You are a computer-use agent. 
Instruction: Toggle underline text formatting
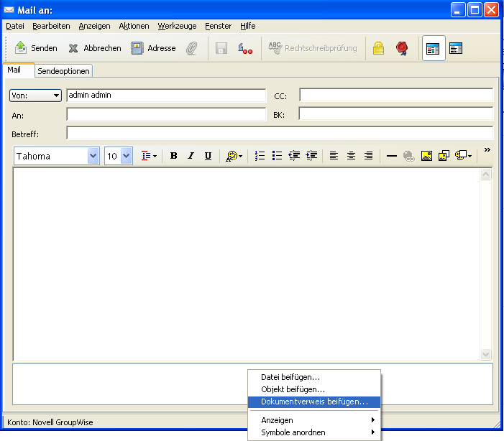tap(208, 156)
